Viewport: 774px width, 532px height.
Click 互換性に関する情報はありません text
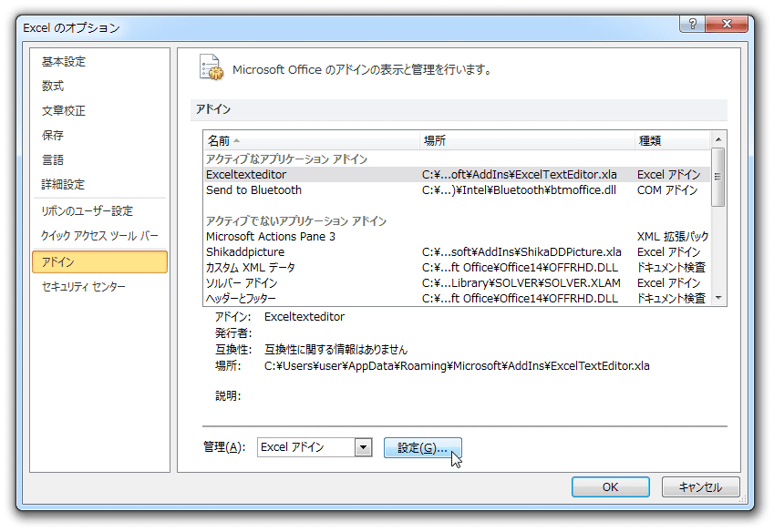(x=335, y=350)
